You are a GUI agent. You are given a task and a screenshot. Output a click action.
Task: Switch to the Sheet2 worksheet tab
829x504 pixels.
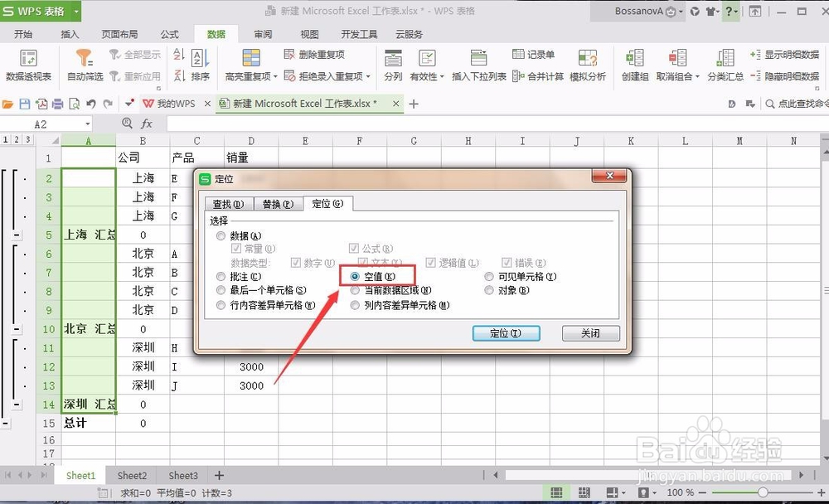click(x=131, y=475)
